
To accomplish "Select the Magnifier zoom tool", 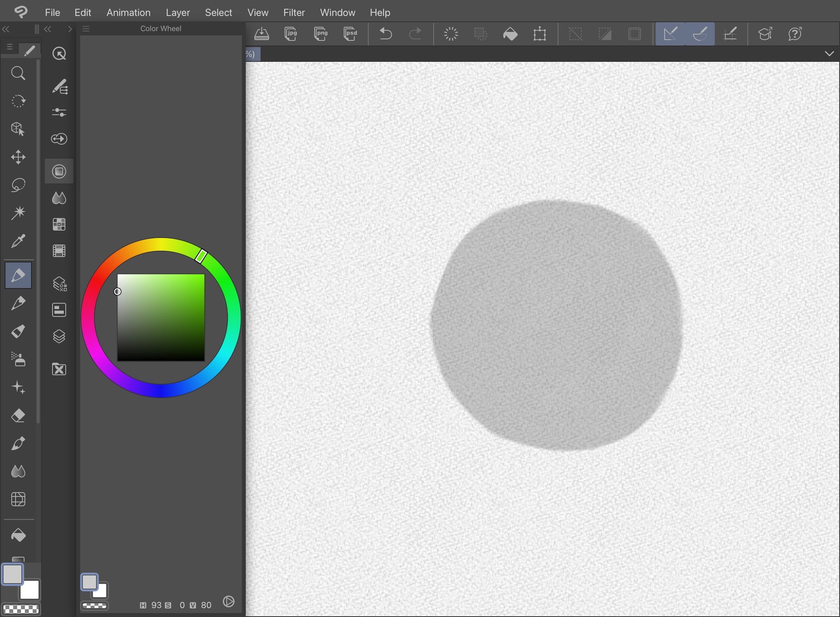I will [x=18, y=73].
